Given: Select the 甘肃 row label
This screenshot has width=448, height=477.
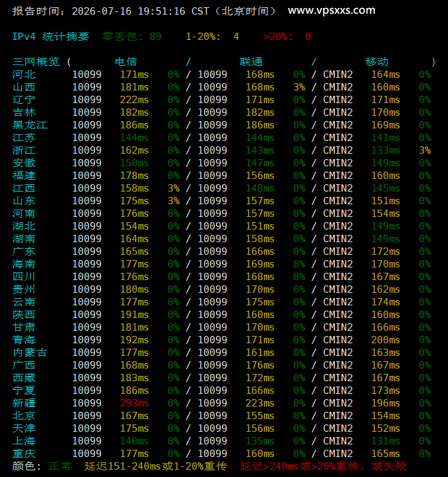Looking at the screenshot, I should [x=24, y=327].
